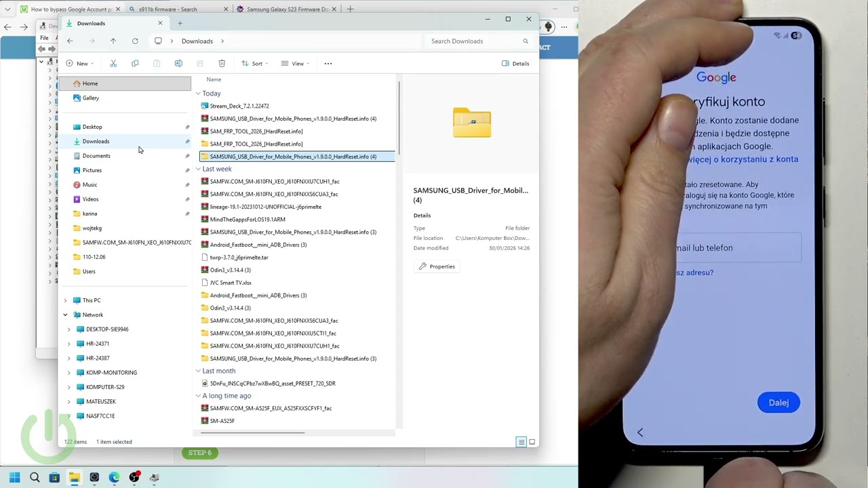Open the New dropdown menu

point(80,64)
